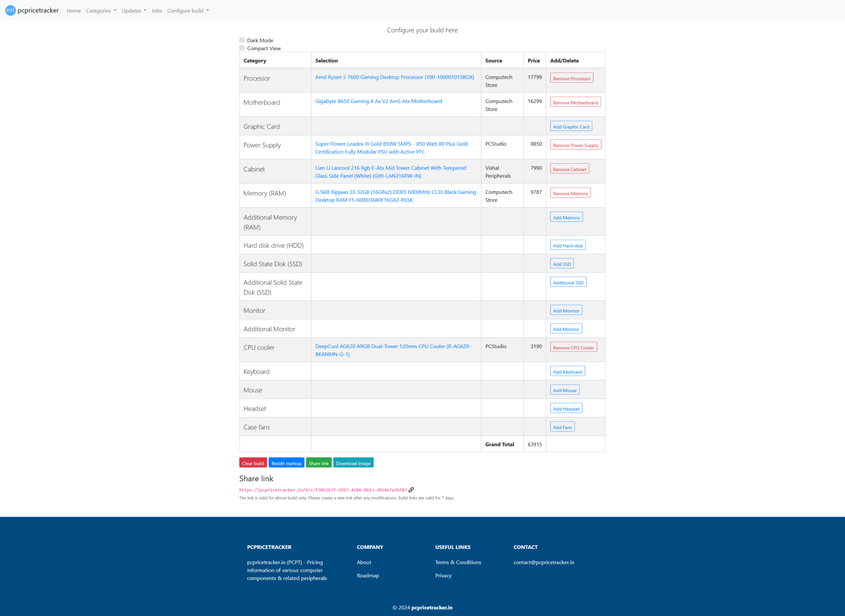The height and width of the screenshot is (616, 845).
Task: Download the build as image
Action: pos(353,463)
